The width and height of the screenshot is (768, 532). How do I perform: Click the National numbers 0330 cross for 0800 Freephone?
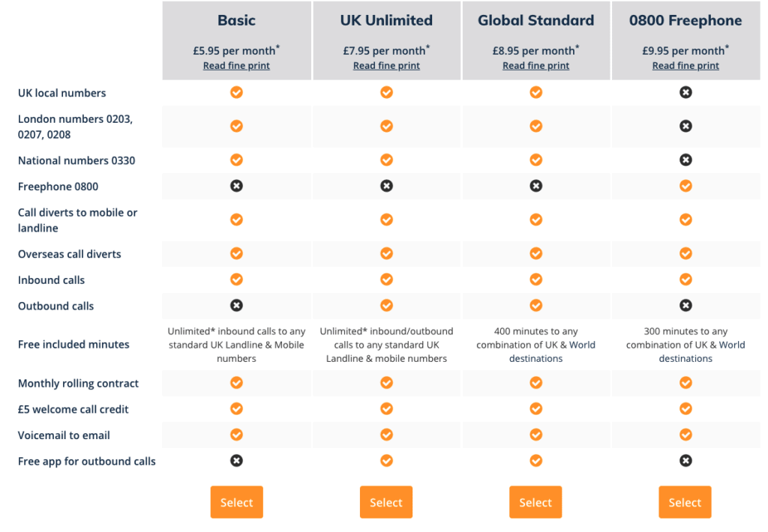(x=685, y=160)
